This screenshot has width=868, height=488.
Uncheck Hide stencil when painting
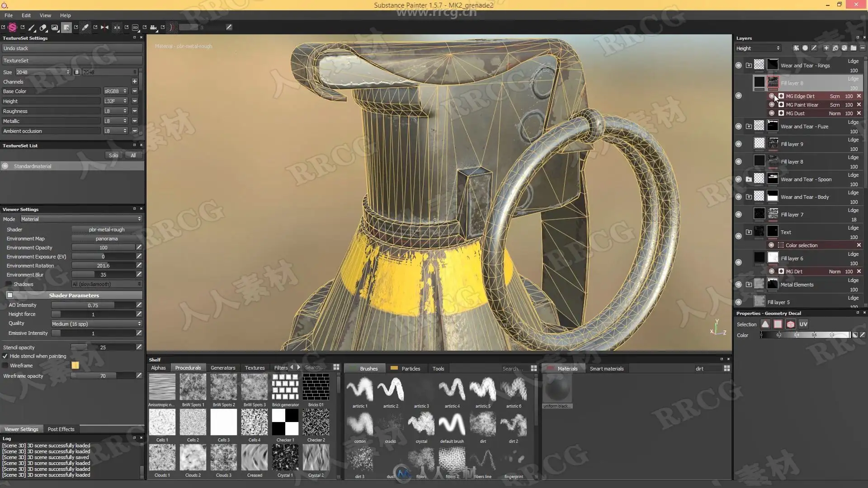[5, 357]
